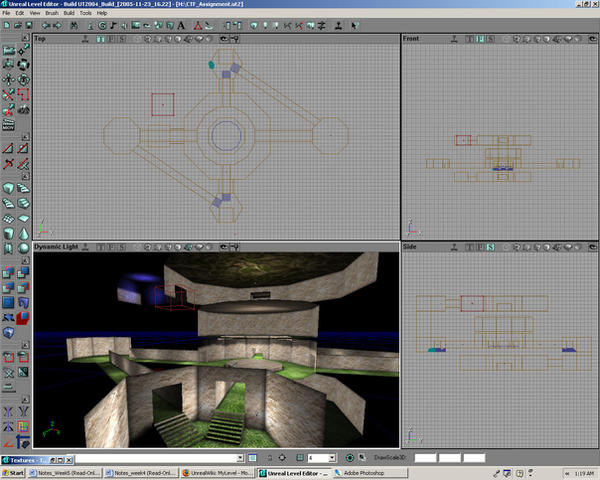Open the command line history dropdown
This screenshot has width=600, height=480.
240,457
